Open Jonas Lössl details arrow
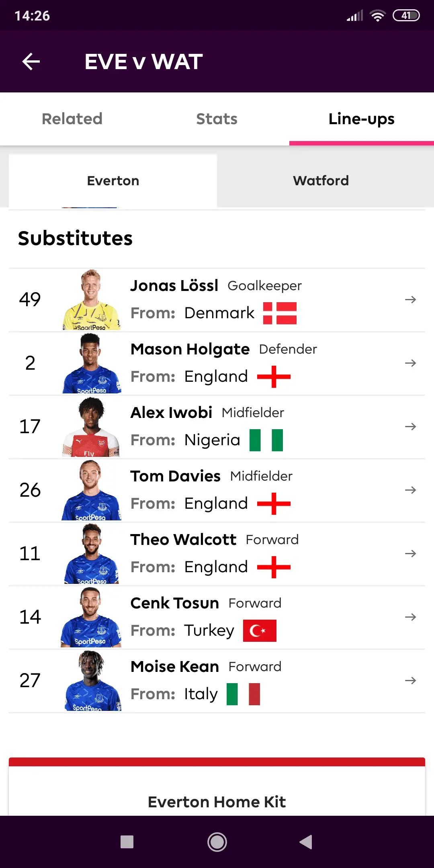 point(410,300)
